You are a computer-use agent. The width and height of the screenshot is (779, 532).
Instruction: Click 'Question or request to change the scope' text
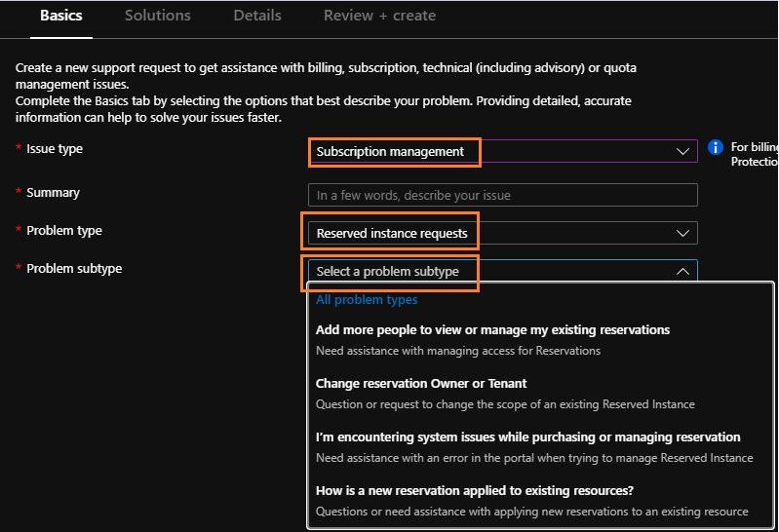(x=505, y=404)
